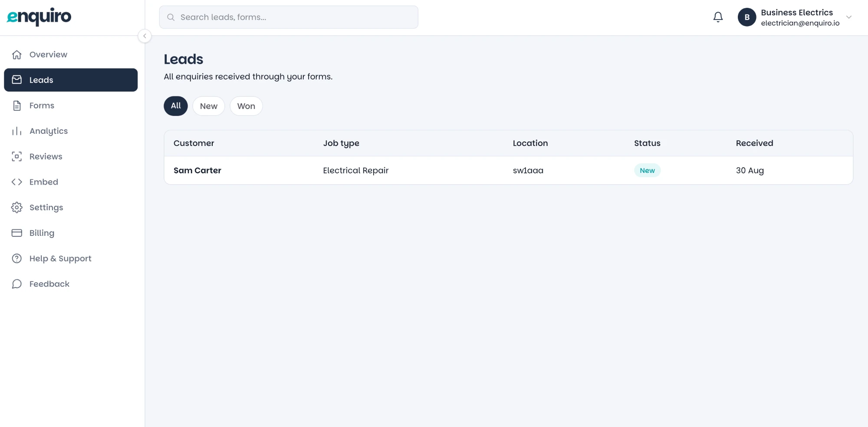Open the Leads section in the sidebar
The image size is (868, 427).
(x=71, y=80)
